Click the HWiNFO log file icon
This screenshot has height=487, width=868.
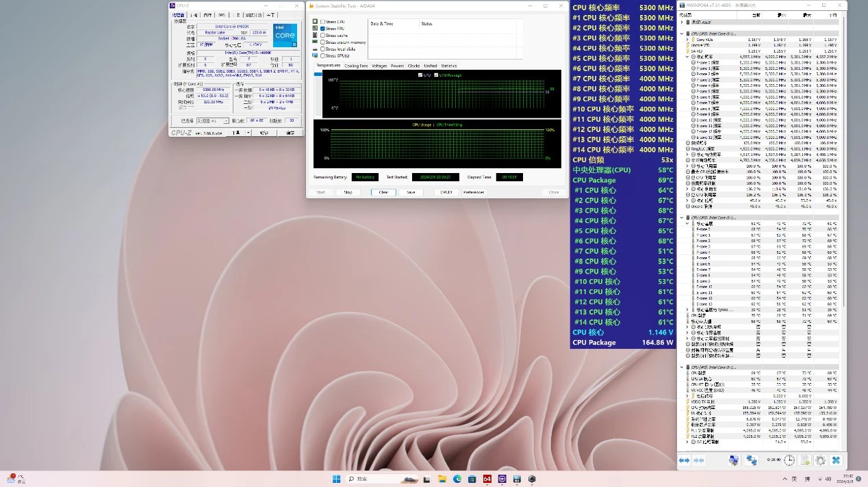point(804,460)
